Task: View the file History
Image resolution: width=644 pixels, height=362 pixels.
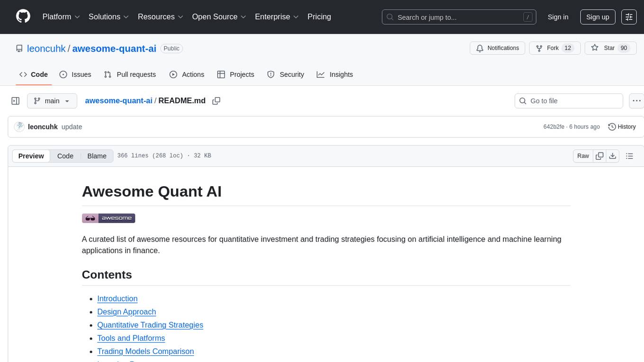Action: coord(622,127)
